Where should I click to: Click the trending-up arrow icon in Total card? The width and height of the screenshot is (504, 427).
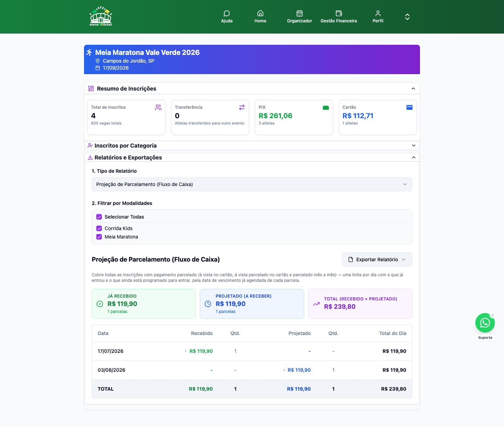tap(316, 304)
